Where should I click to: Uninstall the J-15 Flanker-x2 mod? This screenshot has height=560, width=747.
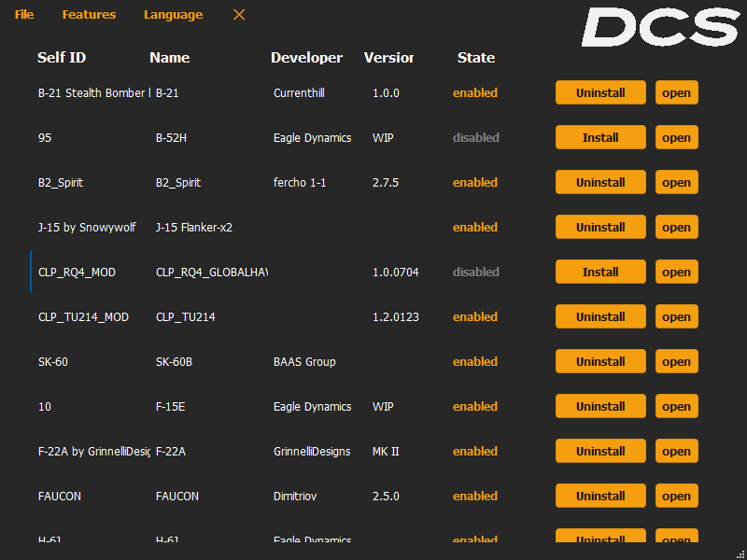click(x=600, y=228)
